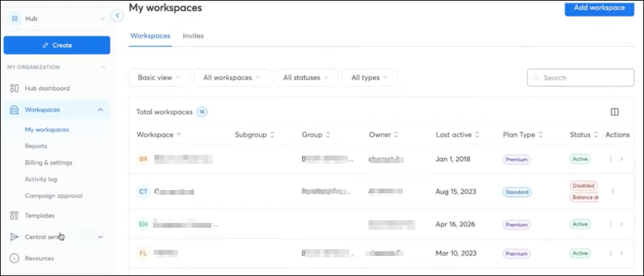Open Billing & settings
The image size is (644, 276).
pyautogui.click(x=48, y=162)
